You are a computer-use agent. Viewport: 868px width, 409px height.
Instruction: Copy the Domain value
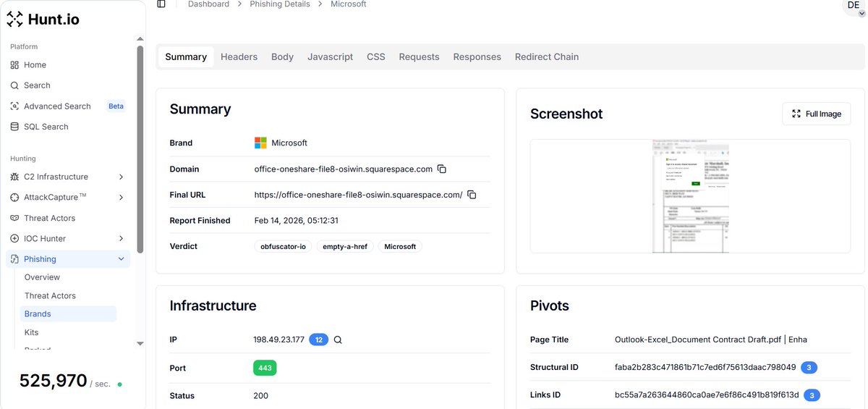click(442, 169)
